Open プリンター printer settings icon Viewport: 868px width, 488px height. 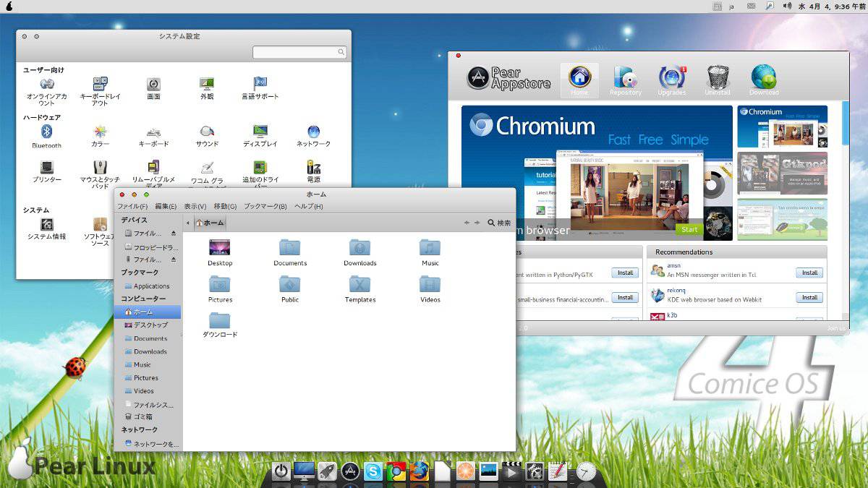click(47, 171)
